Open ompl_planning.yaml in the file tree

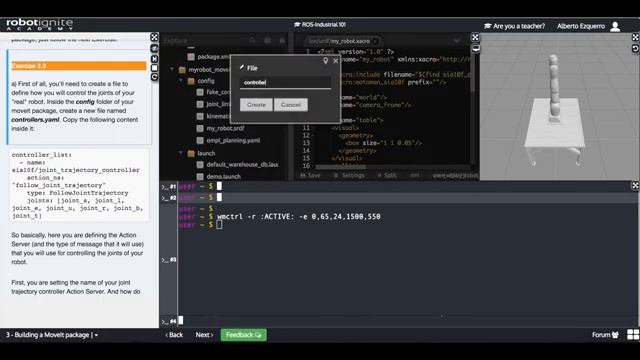pyautogui.click(x=233, y=140)
